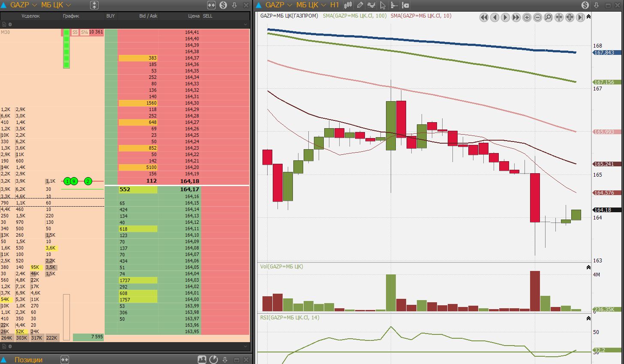Click the down arrow pin icon in order book title bar
The width and height of the screenshot is (624, 364).
coord(235,5)
